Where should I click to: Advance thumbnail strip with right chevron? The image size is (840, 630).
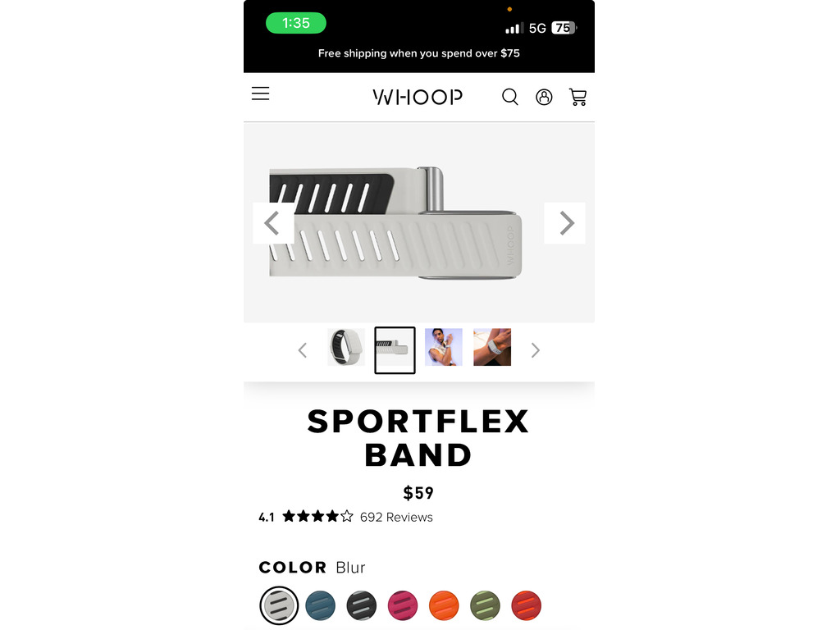(535, 350)
